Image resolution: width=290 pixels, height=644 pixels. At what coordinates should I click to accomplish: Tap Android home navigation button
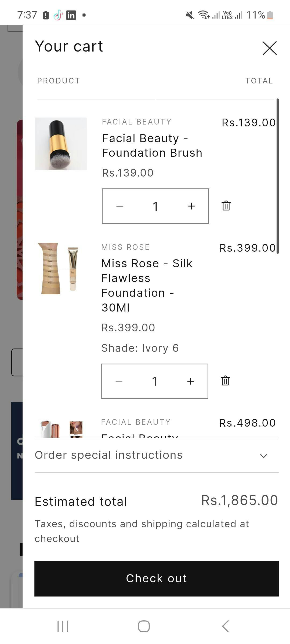[x=144, y=626]
